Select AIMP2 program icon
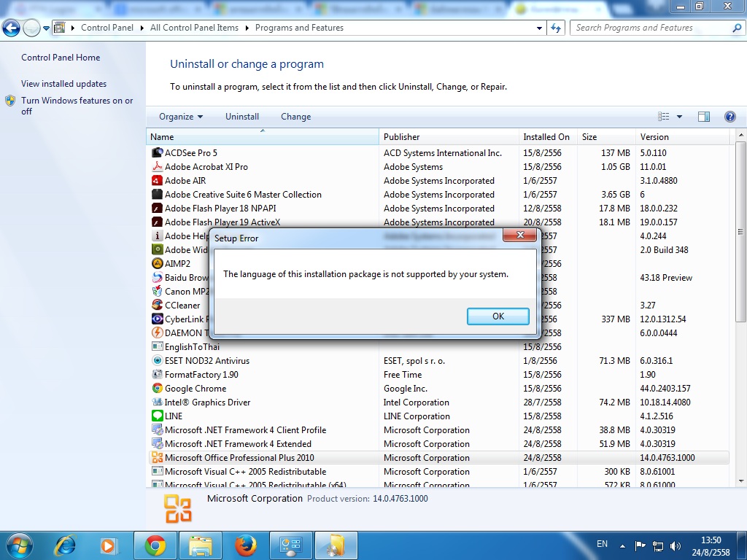 (158, 263)
